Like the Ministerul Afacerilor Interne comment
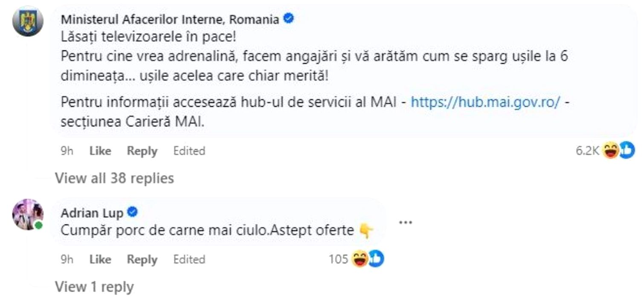The width and height of the screenshot is (644, 299). click(100, 151)
